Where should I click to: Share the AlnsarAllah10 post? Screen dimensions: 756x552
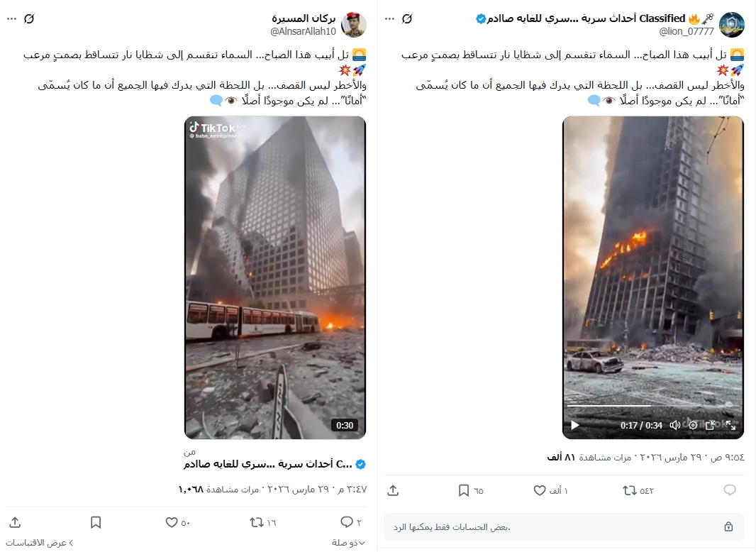point(15,522)
